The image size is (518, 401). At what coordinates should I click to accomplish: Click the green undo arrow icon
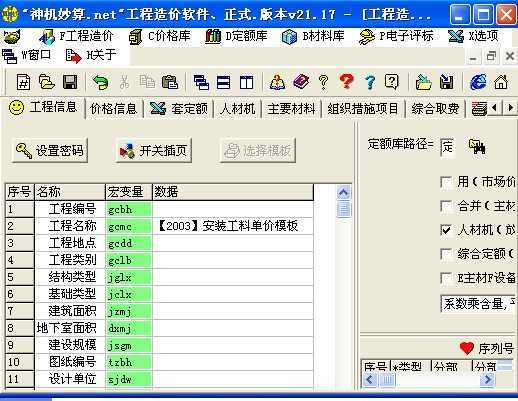(100, 82)
